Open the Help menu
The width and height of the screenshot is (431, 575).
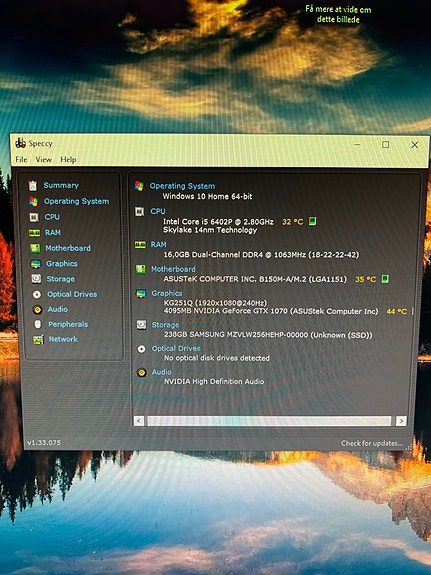tap(68, 160)
